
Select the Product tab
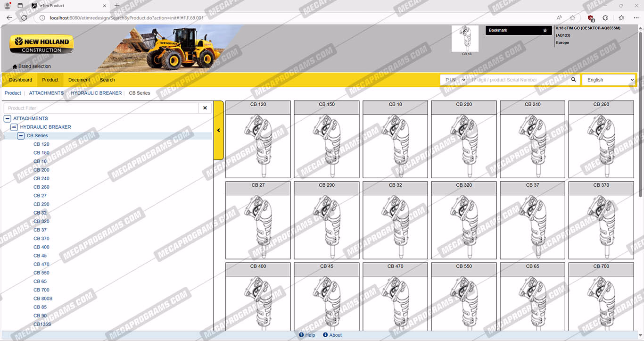50,80
